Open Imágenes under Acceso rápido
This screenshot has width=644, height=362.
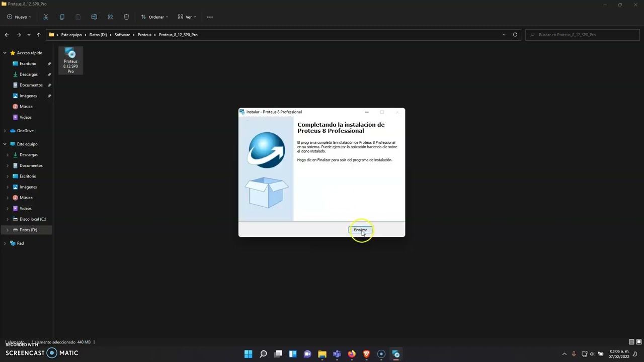point(28,96)
